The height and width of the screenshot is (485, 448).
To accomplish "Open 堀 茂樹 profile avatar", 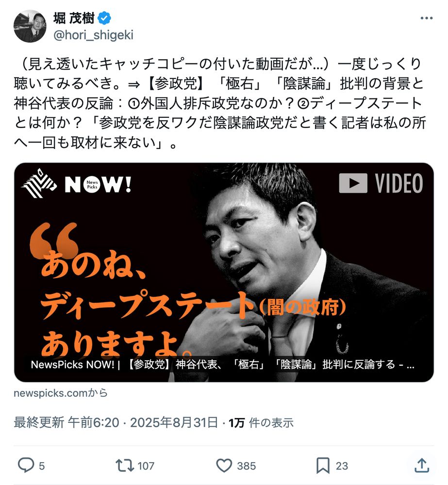I will click(30, 26).
